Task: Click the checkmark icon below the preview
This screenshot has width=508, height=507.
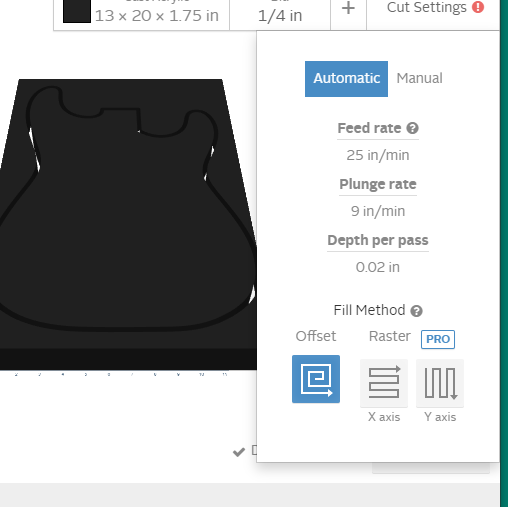Action: (239, 452)
